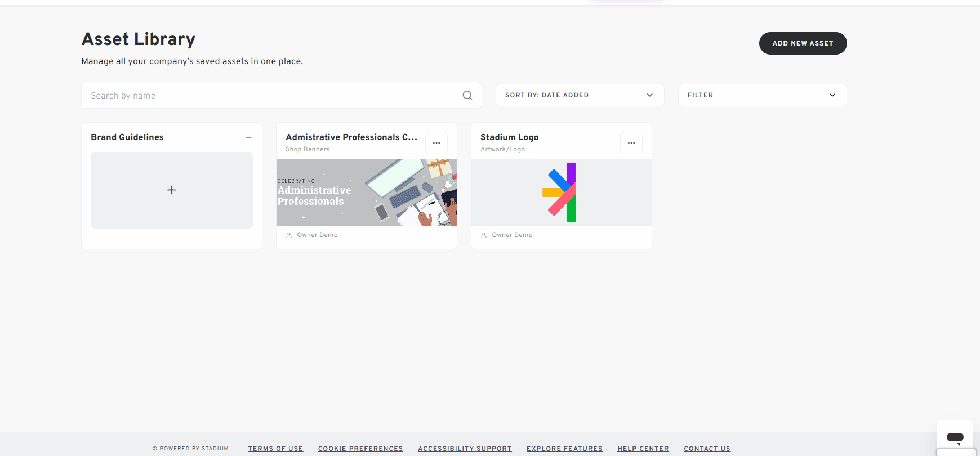Click owner icon under Admistrative Professionals card
The width and height of the screenshot is (980, 456).
click(289, 235)
